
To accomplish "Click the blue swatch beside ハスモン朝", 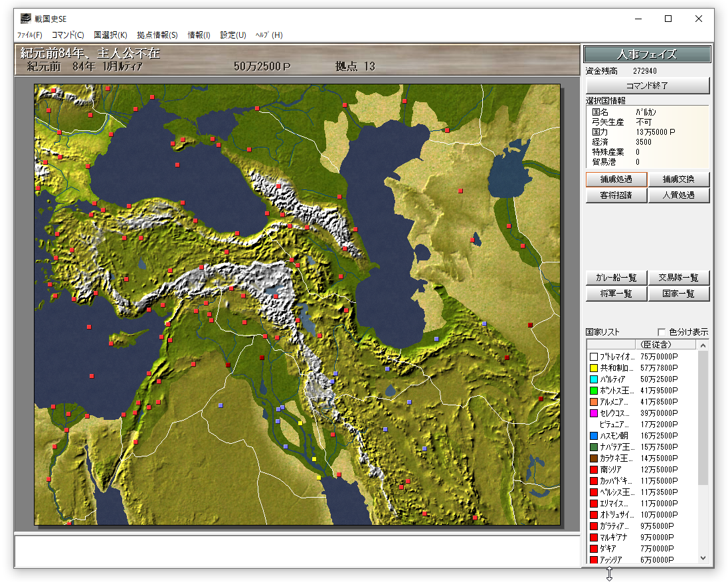I will point(594,436).
